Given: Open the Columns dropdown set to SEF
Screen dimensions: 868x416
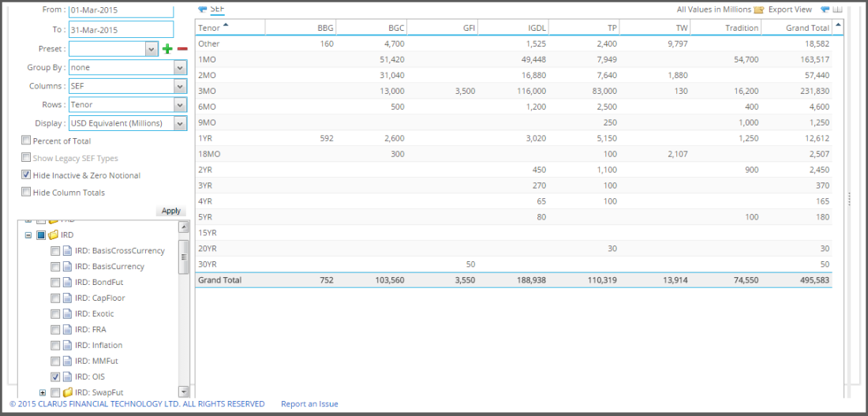Looking at the screenshot, I should click(x=180, y=86).
